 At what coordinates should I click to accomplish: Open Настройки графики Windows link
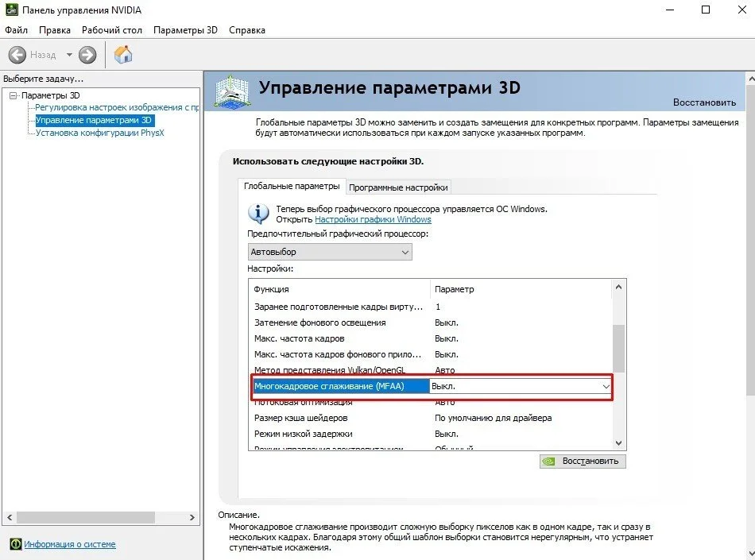(x=373, y=219)
